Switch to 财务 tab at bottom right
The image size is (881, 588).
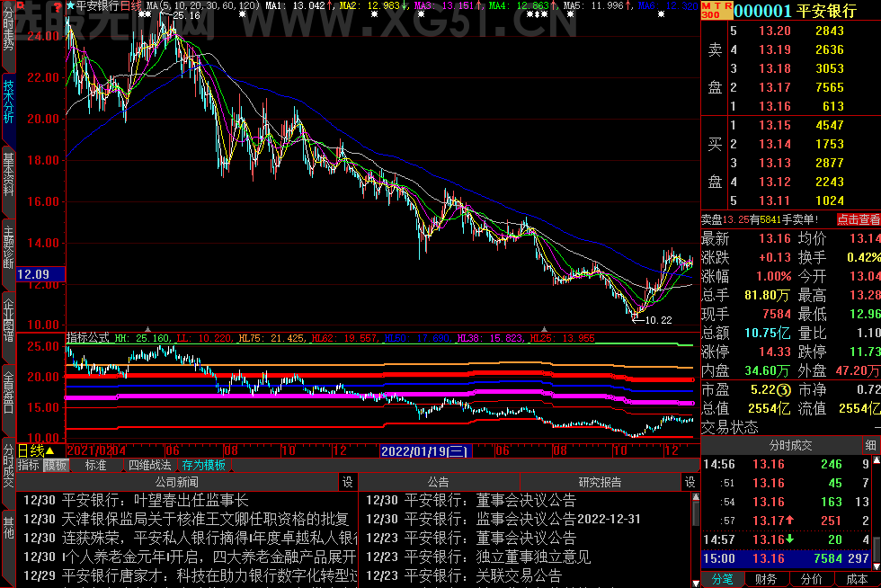click(766, 579)
